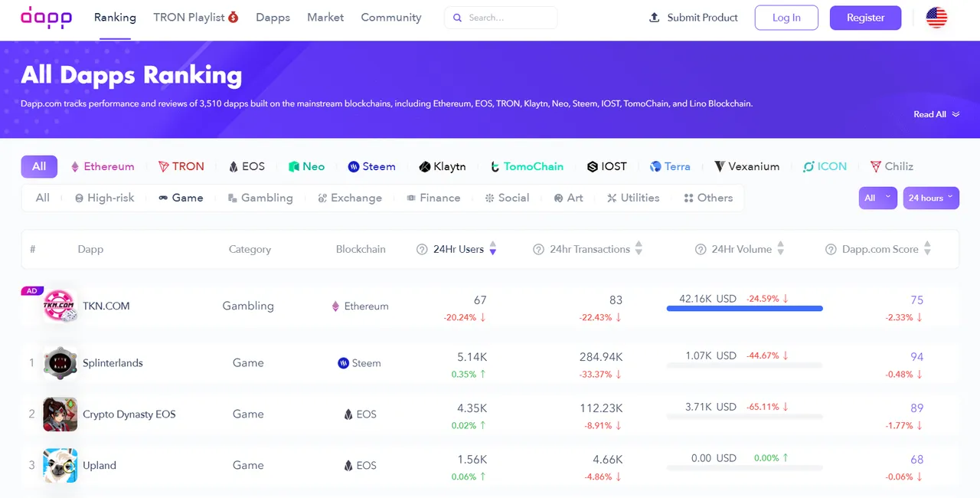Sort by 24hr Transactions arrows
Image resolution: width=980 pixels, height=498 pixels.
coord(639,249)
